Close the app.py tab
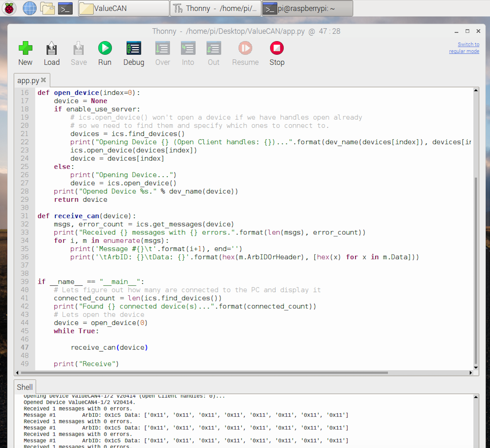Screen dimensions: 490x448 43,80
